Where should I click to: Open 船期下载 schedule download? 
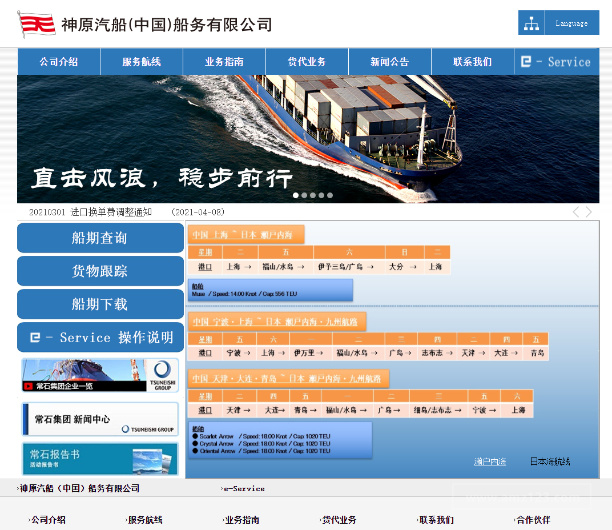point(100,304)
